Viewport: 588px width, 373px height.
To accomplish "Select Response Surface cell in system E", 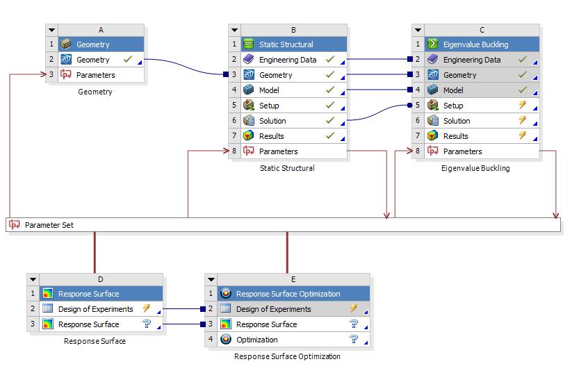I will point(293,324).
